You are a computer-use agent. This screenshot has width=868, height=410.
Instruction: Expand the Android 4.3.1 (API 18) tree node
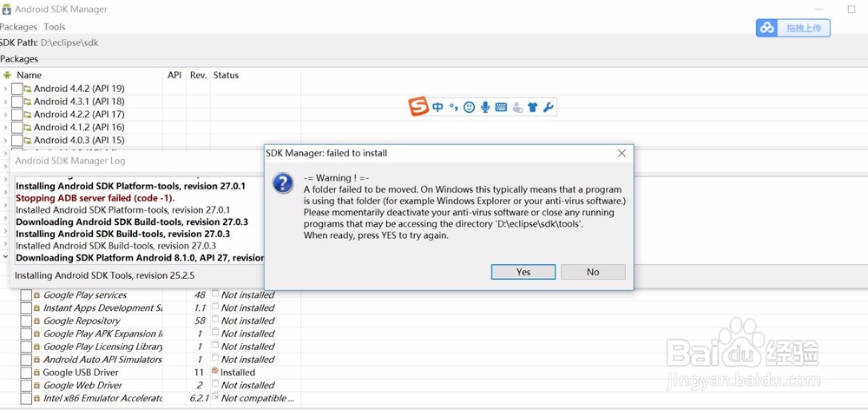coord(5,102)
